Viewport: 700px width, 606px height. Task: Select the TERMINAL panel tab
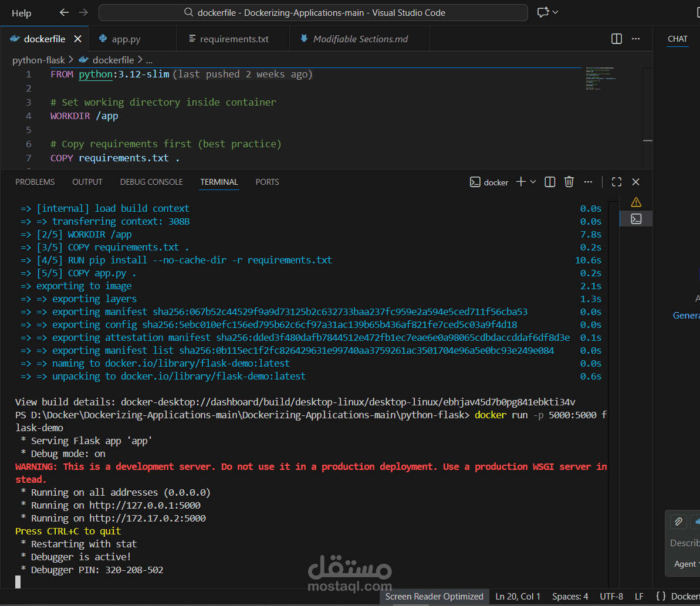pyautogui.click(x=219, y=182)
